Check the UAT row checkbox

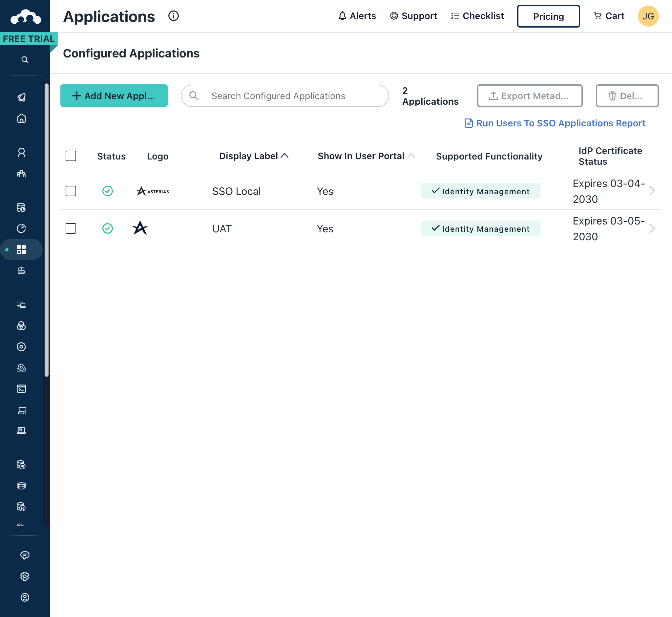[71, 228]
